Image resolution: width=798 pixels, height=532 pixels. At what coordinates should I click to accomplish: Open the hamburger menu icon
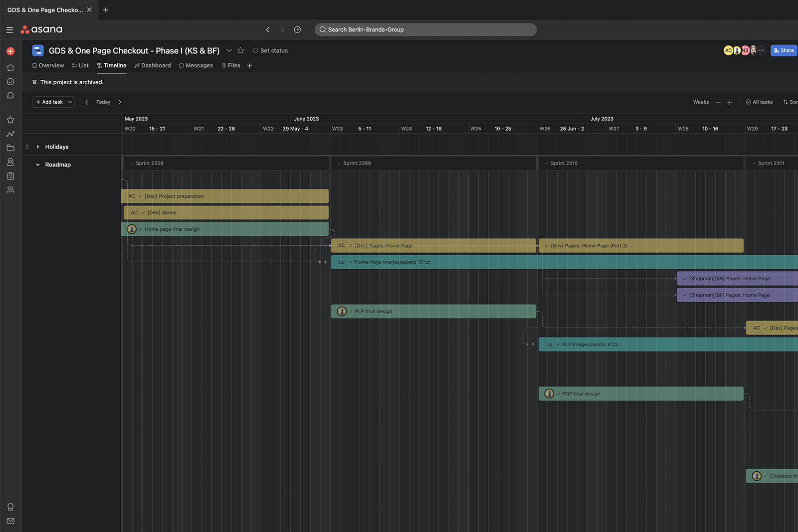point(9,30)
